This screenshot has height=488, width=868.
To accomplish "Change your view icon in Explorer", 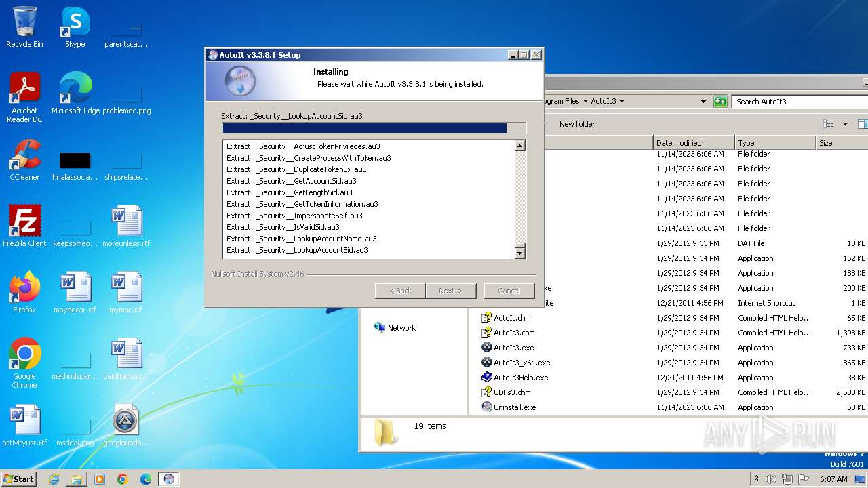I will 828,124.
